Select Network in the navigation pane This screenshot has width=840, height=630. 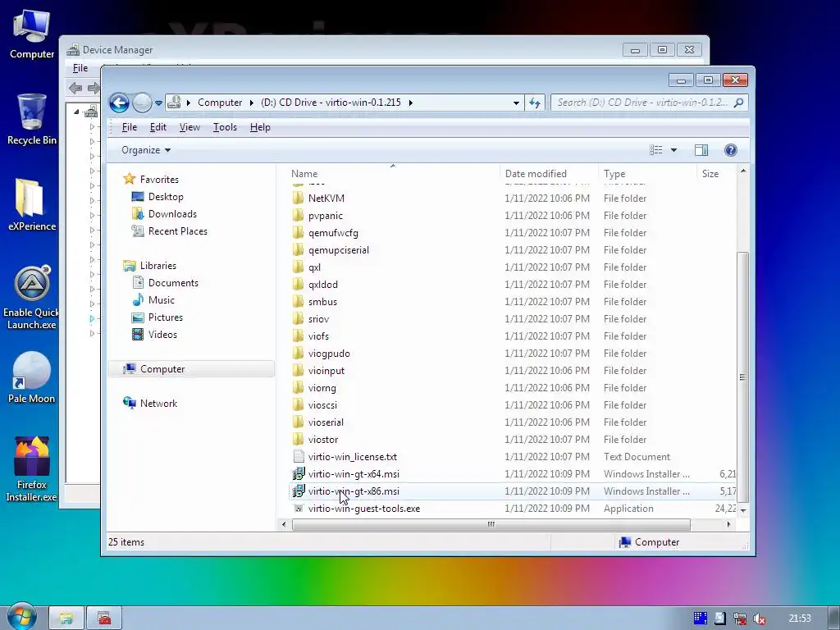158,404
